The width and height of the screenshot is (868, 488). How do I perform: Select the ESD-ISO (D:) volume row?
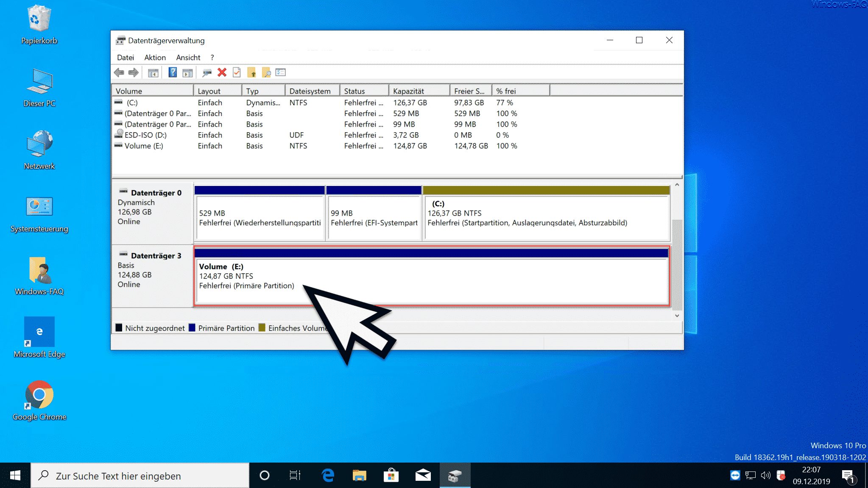(315, 135)
